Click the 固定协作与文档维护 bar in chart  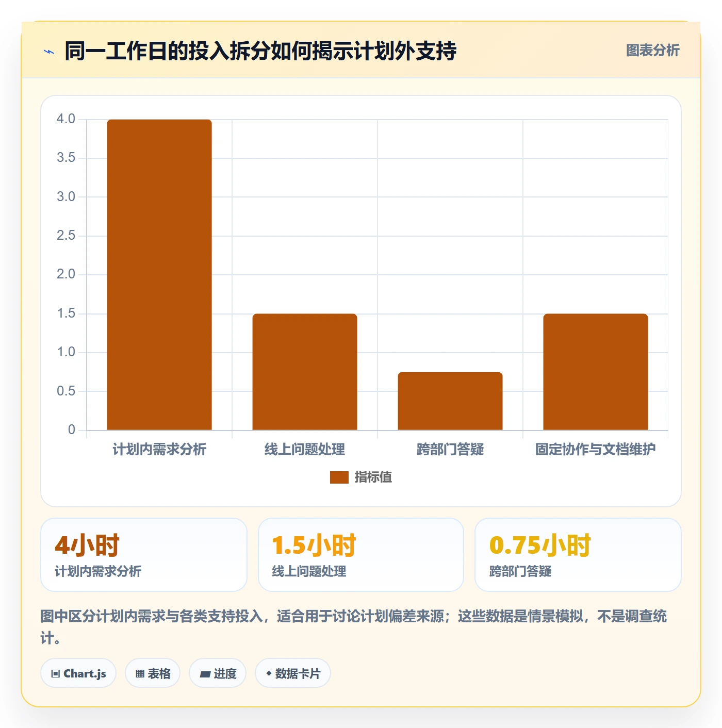click(x=596, y=372)
